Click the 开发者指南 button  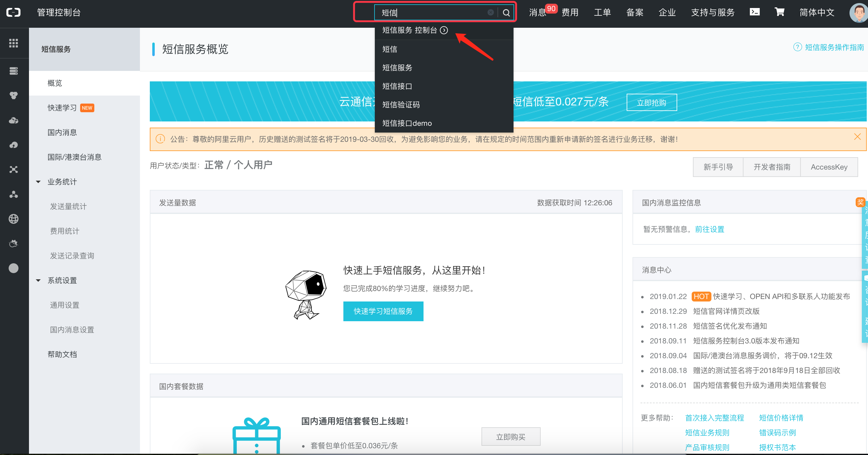tap(772, 167)
